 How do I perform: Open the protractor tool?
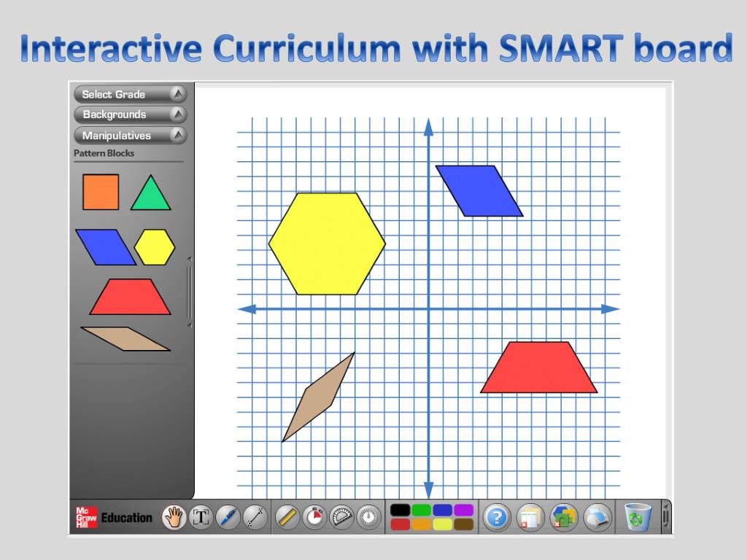click(x=342, y=517)
